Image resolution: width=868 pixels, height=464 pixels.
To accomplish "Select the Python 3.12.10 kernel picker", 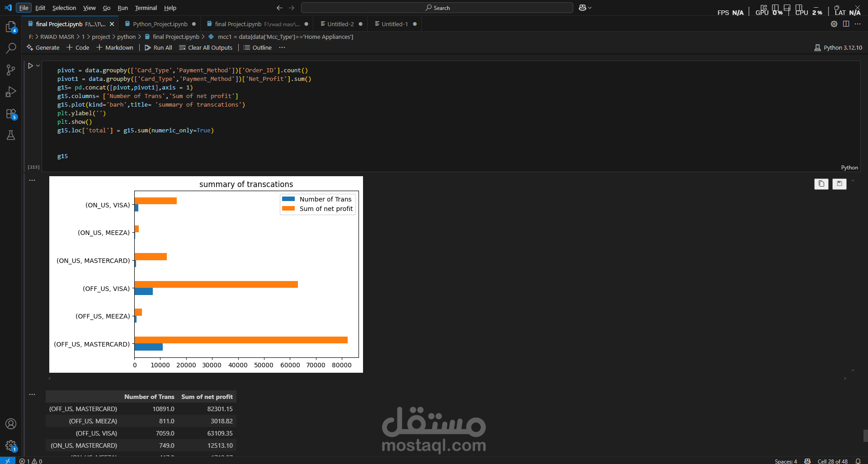I will tap(838, 47).
